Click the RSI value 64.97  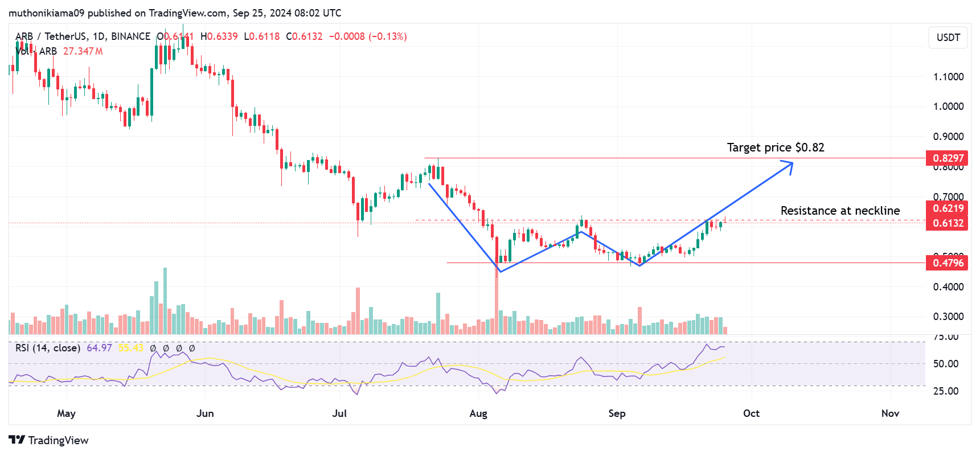point(99,348)
